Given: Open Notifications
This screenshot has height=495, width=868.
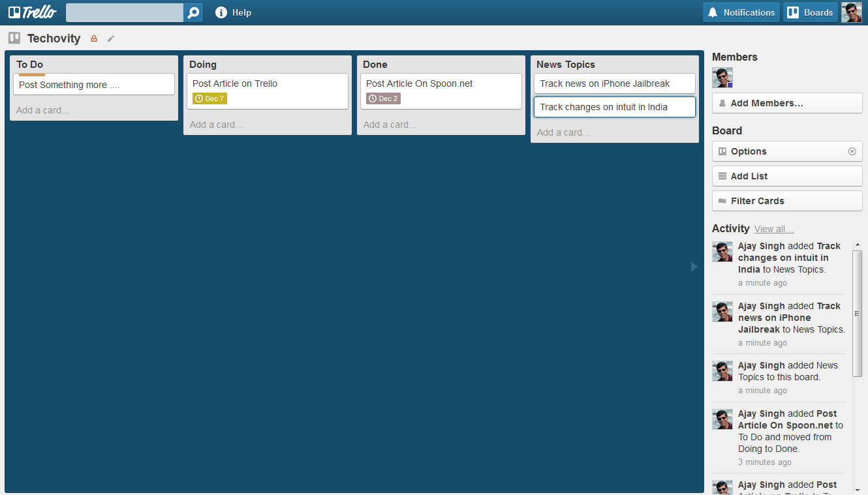Looking at the screenshot, I should click(741, 12).
